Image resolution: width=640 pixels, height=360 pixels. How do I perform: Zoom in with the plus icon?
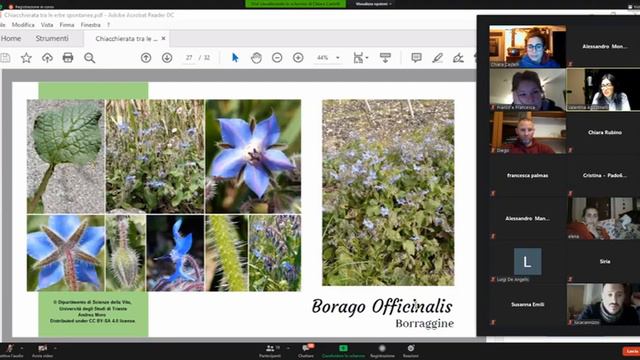(298, 58)
